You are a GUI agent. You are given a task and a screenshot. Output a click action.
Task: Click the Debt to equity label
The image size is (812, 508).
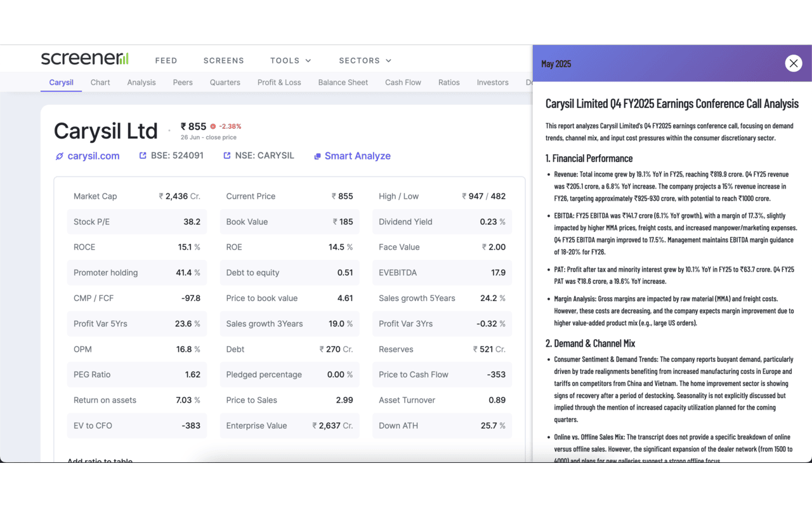tap(252, 272)
